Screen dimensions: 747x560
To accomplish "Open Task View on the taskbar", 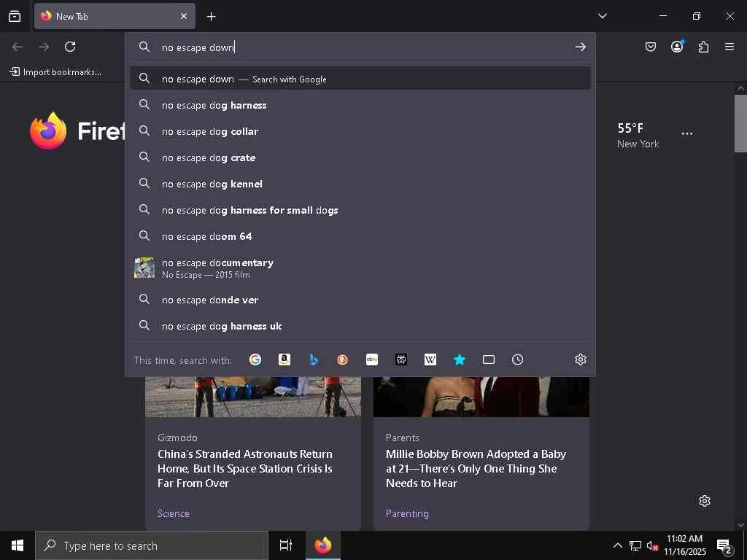I will [x=286, y=545].
